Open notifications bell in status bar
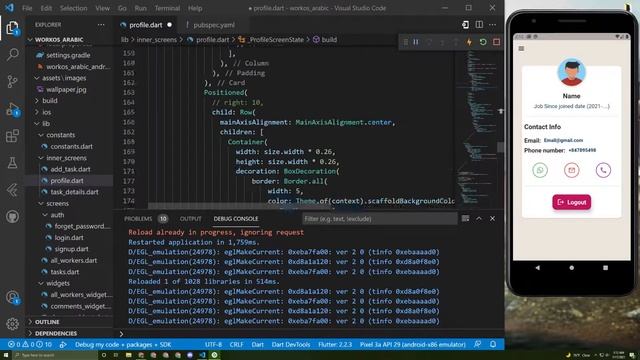 (493, 344)
